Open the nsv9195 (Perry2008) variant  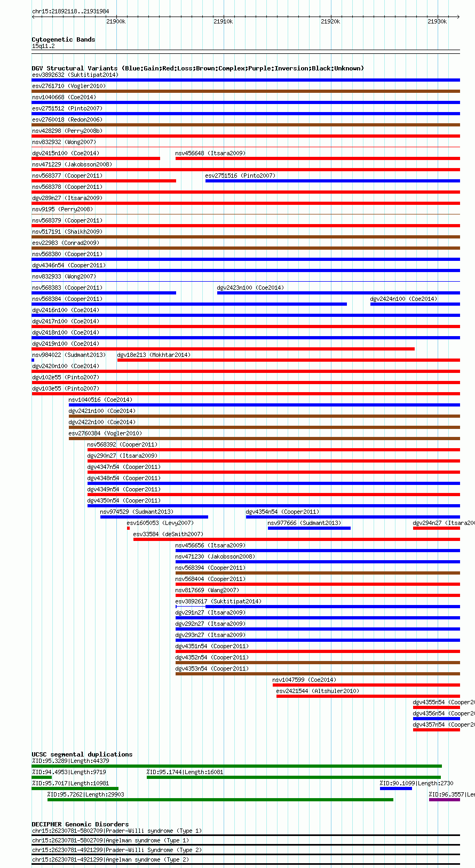tap(62, 209)
